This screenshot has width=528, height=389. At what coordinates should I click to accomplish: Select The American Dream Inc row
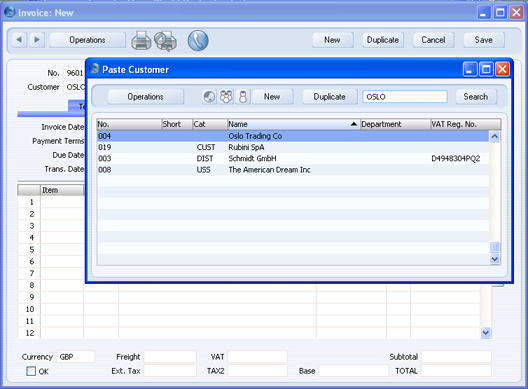293,170
